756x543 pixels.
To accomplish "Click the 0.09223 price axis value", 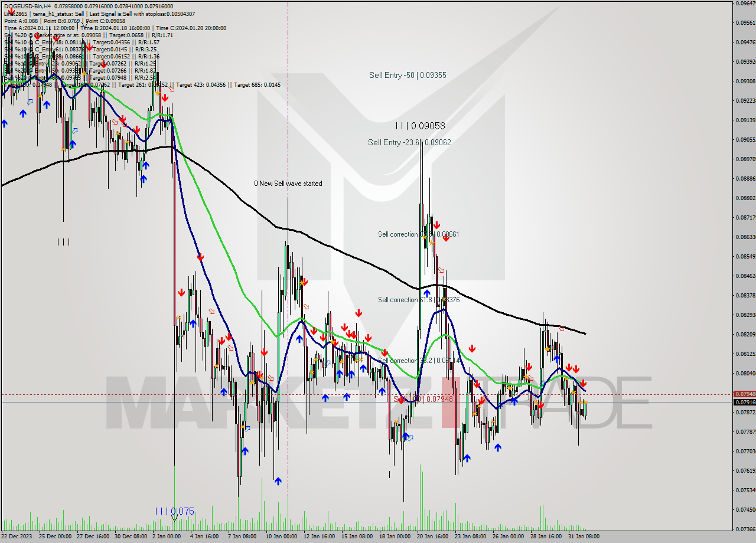I will pyautogui.click(x=745, y=100).
